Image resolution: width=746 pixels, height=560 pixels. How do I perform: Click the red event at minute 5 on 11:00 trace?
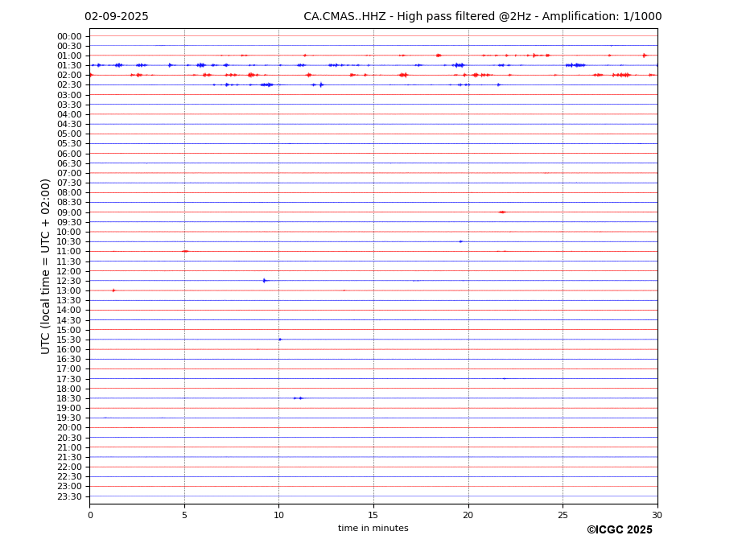[185, 251]
